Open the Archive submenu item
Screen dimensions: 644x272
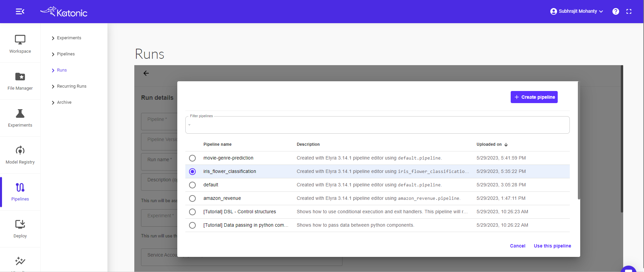coord(64,102)
